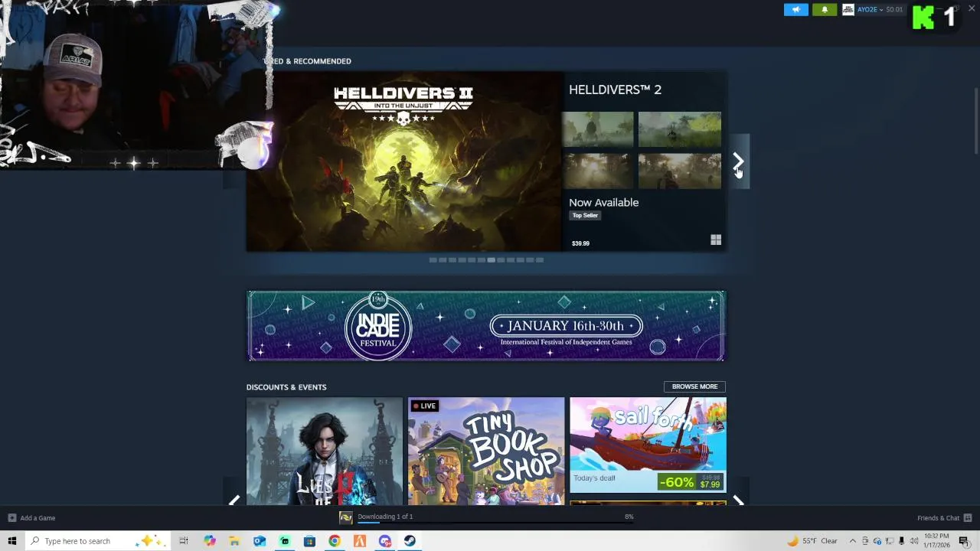The width and height of the screenshot is (980, 551).
Task: Click the $0.01 wallet balance
Action: [x=893, y=9]
